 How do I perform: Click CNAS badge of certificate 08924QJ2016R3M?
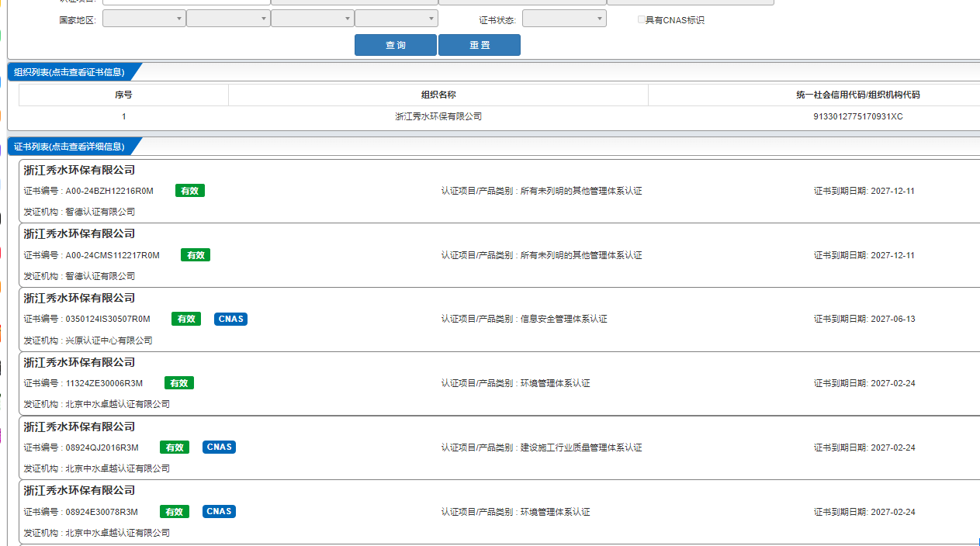[x=219, y=448]
